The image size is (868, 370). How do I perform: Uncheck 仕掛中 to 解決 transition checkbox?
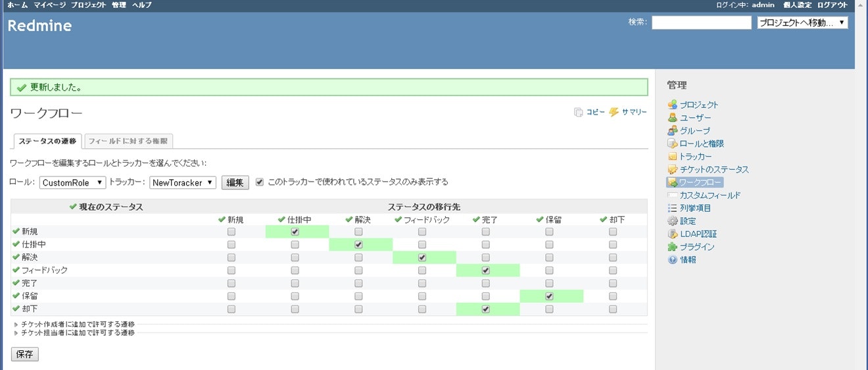tap(358, 244)
